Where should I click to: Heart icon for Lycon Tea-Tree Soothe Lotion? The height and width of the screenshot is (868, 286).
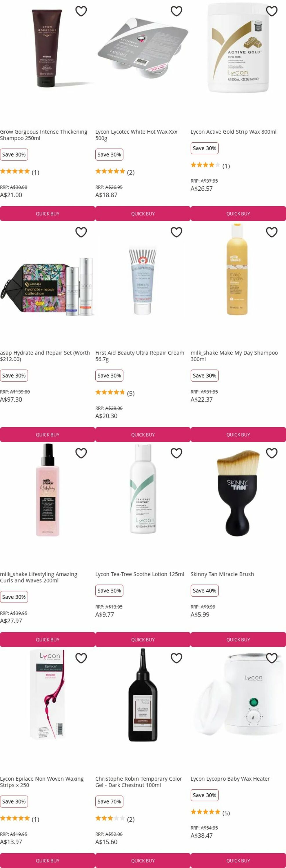pyautogui.click(x=176, y=453)
